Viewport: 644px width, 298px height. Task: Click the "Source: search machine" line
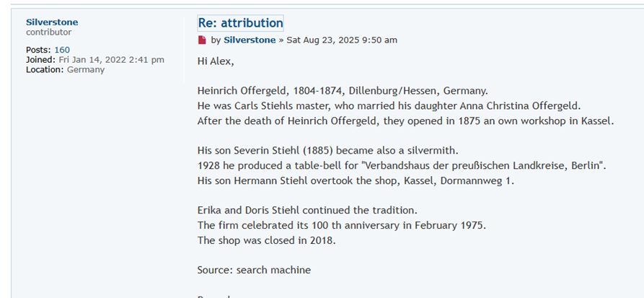coord(255,270)
